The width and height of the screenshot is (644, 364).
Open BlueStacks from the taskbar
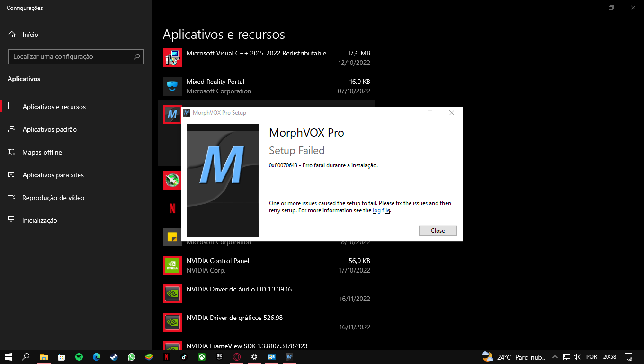[x=149, y=357]
